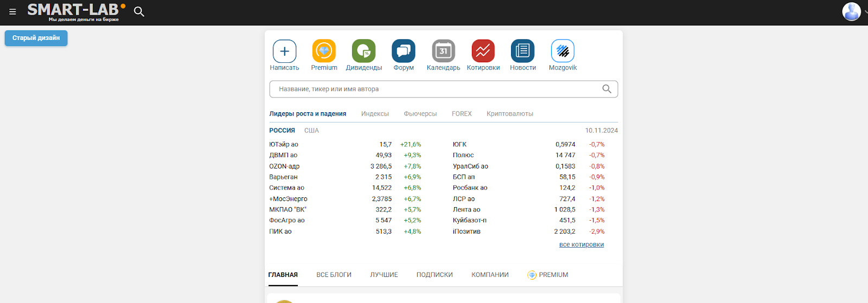868x303 pixels.
Task: Open the Куйбазот-п quote
Action: 470,221
